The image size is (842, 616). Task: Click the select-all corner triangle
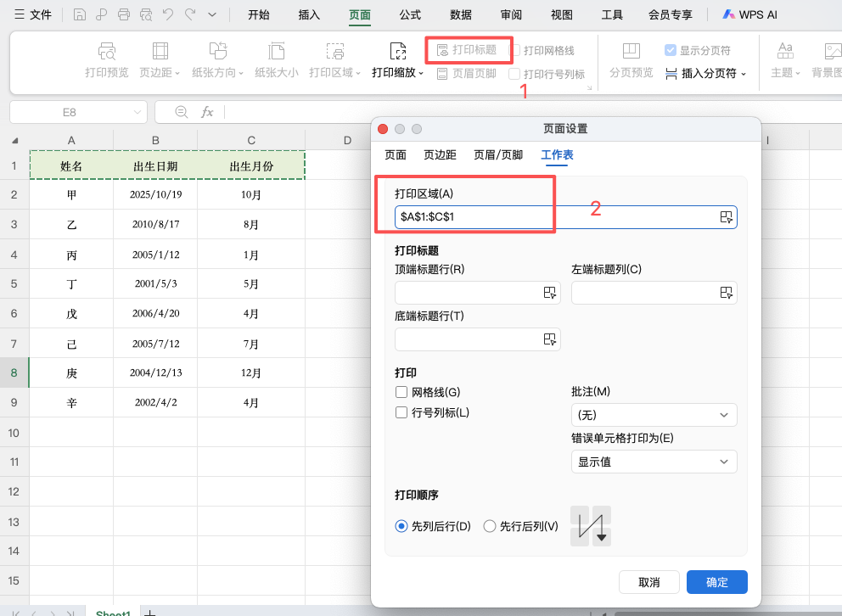point(15,141)
